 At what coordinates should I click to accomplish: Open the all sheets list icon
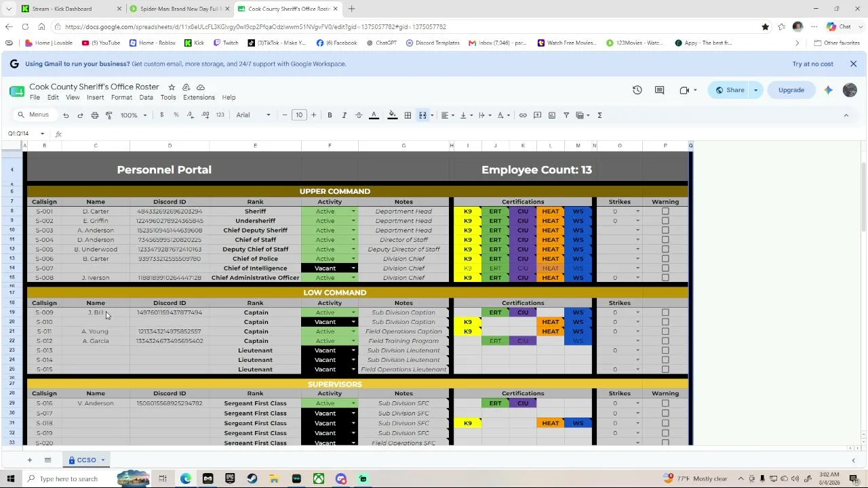(x=47, y=460)
